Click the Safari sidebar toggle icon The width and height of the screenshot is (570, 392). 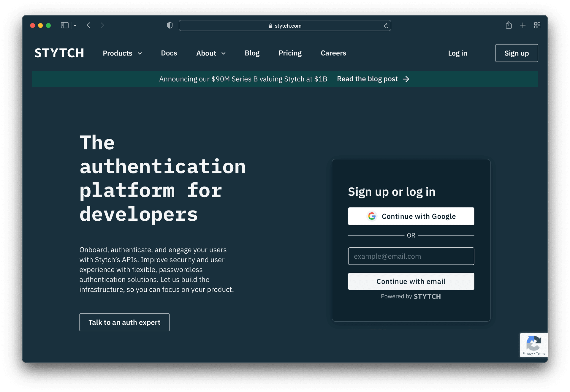tap(64, 25)
